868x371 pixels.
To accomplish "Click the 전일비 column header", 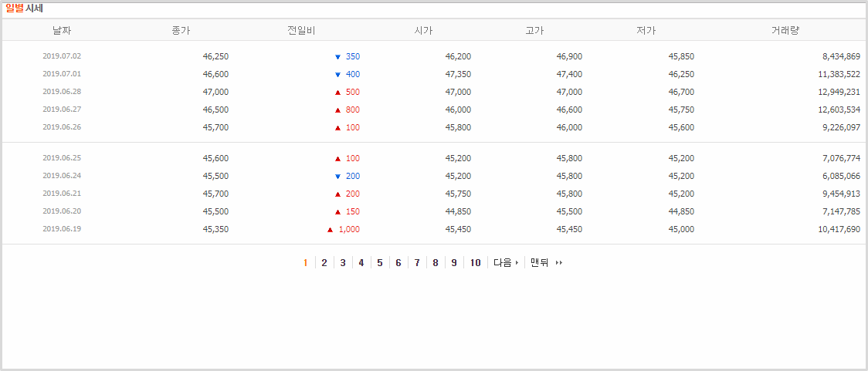I will pyautogui.click(x=301, y=31).
